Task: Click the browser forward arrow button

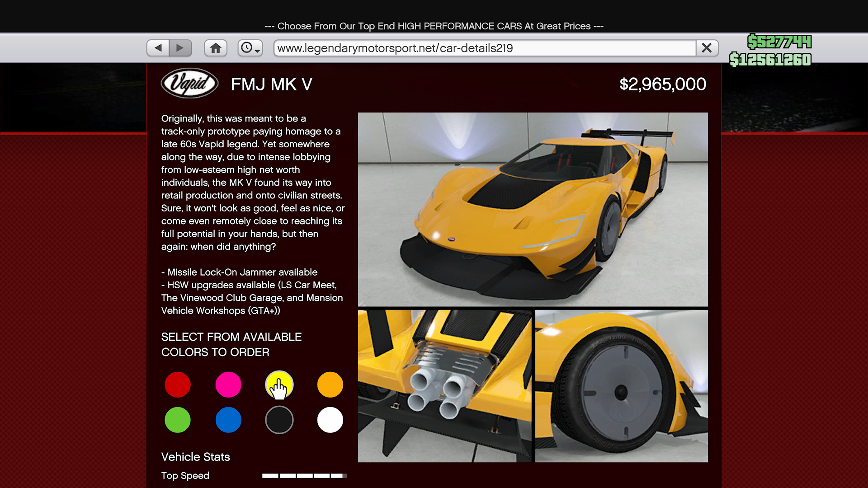Action: (180, 48)
